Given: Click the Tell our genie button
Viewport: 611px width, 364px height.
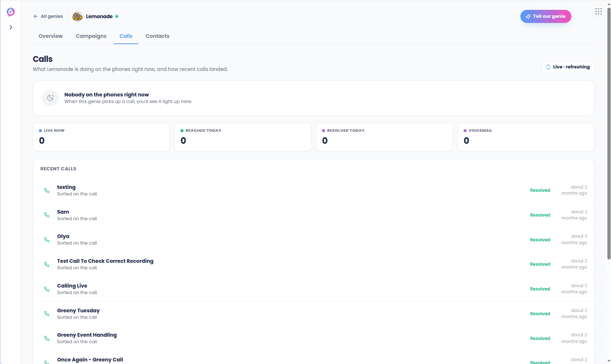Looking at the screenshot, I should [x=545, y=16].
